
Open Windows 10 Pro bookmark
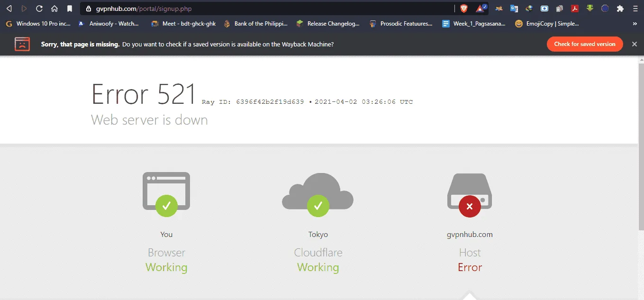pos(38,23)
